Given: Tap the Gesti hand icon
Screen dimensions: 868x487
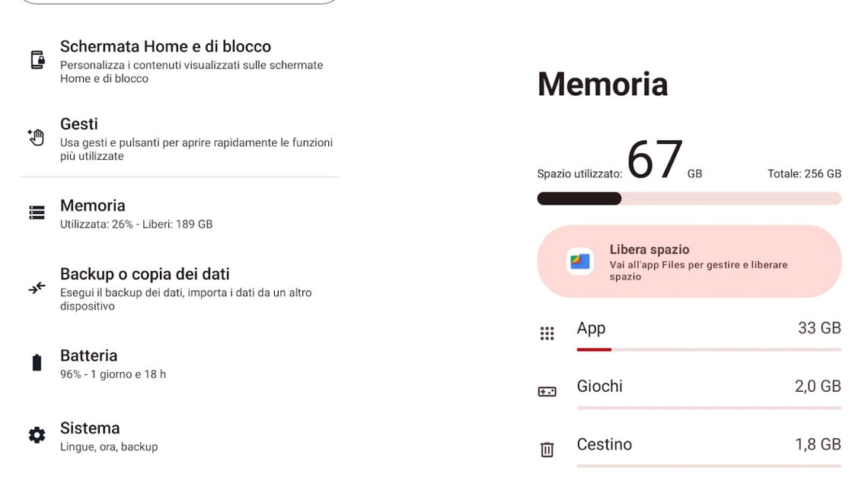Looking at the screenshot, I should point(36,138).
